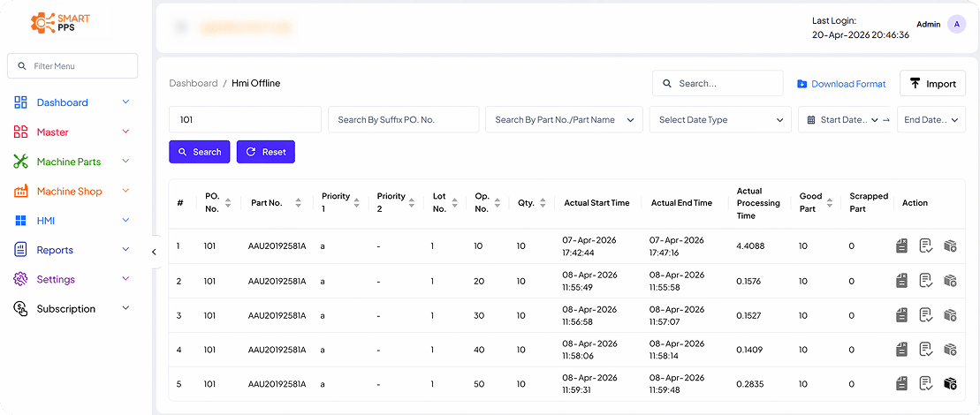Click the Filter Menu search field

click(x=72, y=66)
